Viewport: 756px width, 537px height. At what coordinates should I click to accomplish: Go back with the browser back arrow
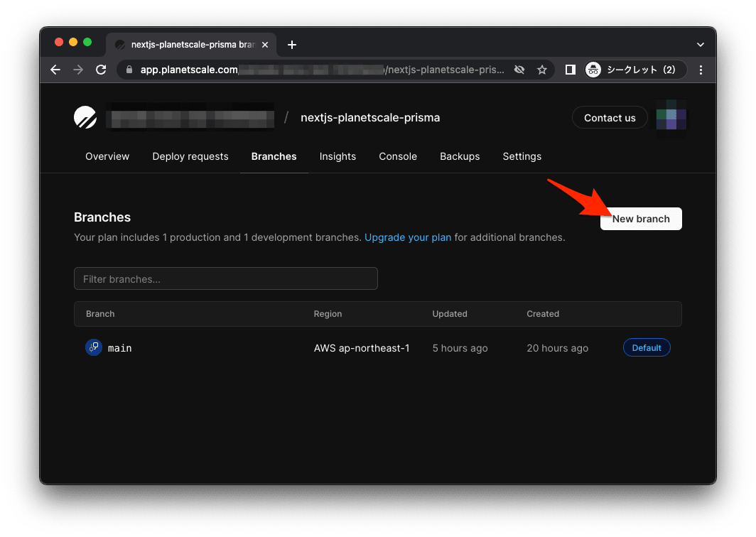[x=55, y=70]
